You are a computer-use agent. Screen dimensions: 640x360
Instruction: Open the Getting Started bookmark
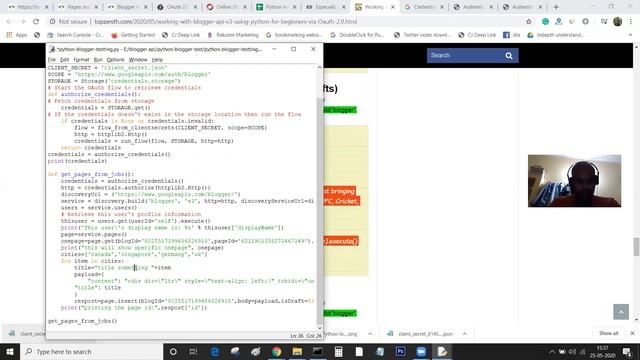(133, 35)
